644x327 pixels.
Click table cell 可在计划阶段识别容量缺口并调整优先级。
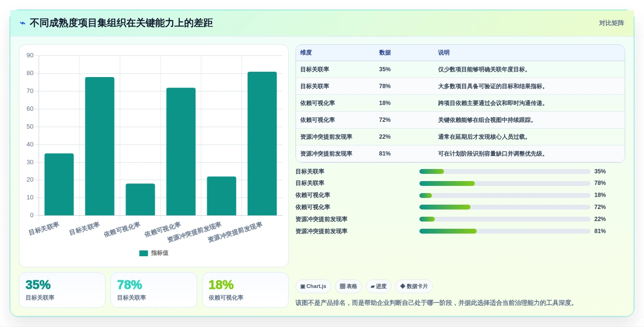point(493,154)
